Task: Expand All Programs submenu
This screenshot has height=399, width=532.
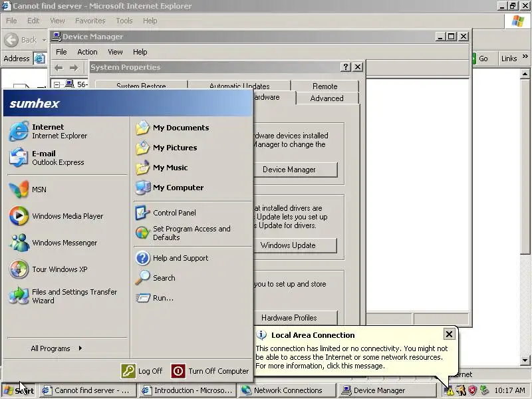Action: click(56, 348)
